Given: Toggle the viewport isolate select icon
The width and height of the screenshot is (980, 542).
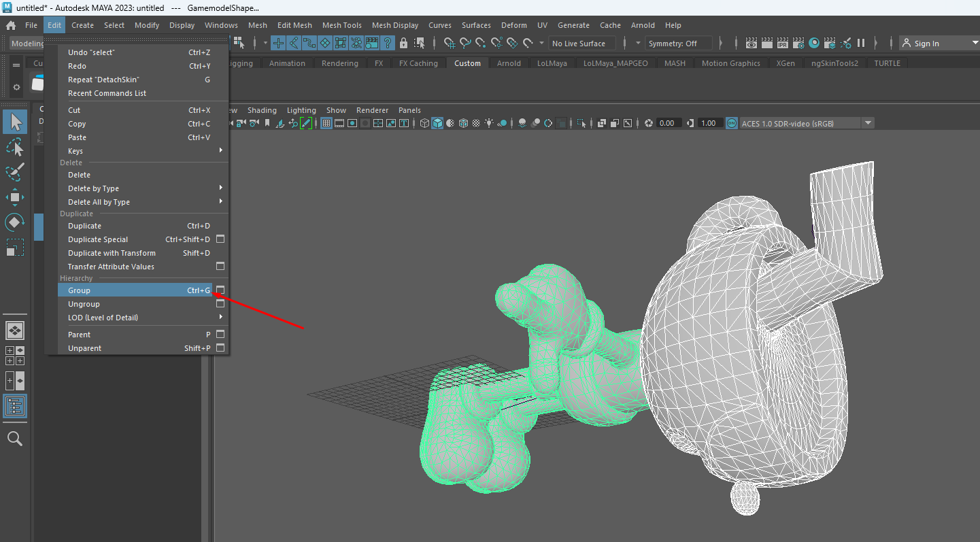Looking at the screenshot, I should tap(580, 123).
